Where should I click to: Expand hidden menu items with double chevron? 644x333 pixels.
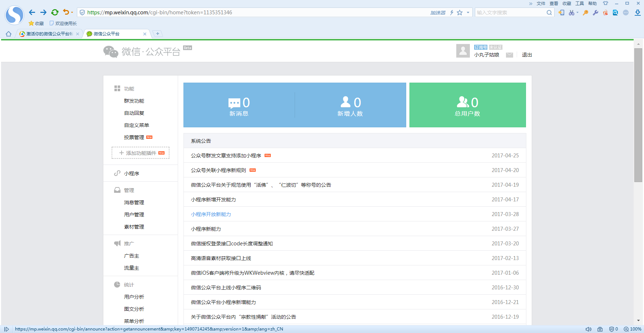pyautogui.click(x=531, y=4)
